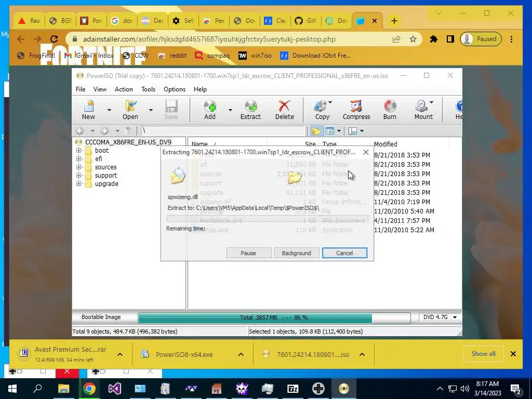Open the Chrome extensions puzzle icon
The image size is (532, 399).
pyautogui.click(x=433, y=39)
